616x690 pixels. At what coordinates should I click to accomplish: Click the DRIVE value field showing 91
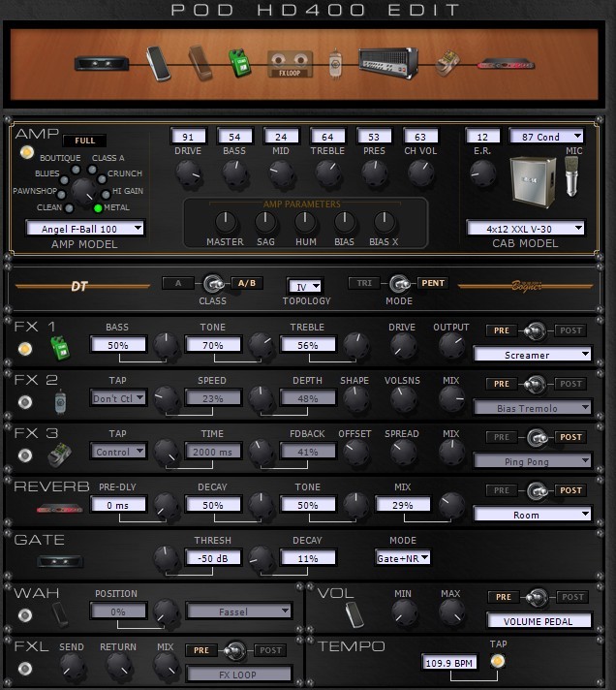pos(188,137)
